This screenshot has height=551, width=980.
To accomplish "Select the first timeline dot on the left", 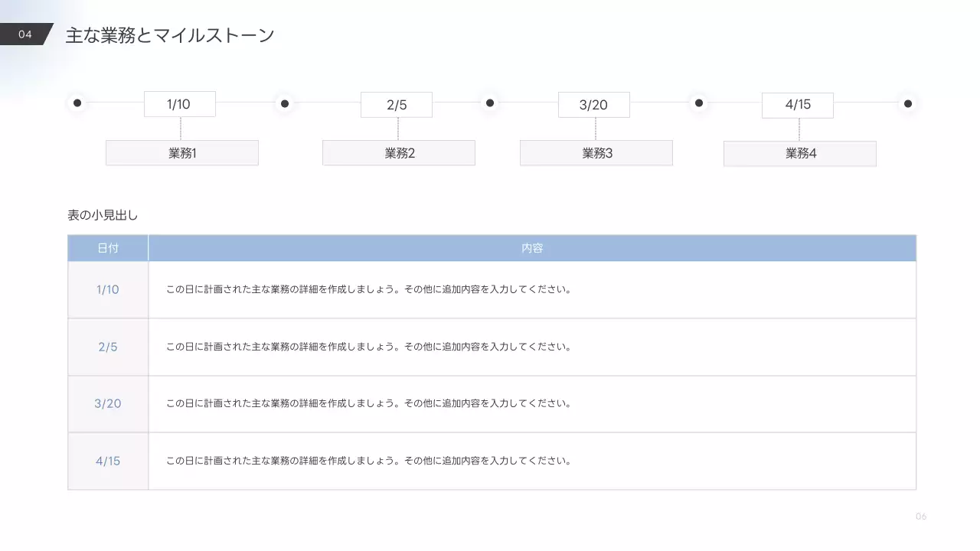I will click(x=77, y=104).
